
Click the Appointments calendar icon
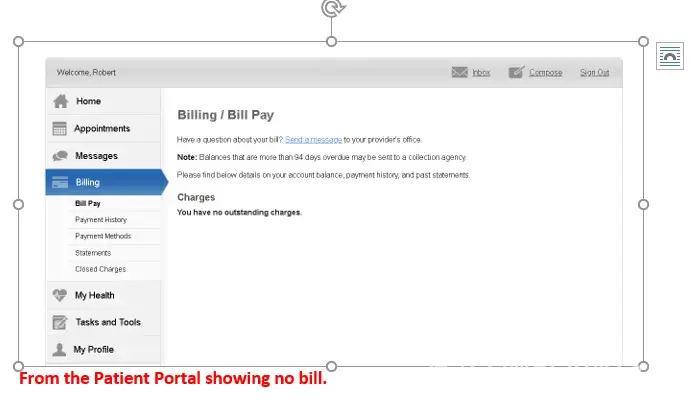coord(59,128)
